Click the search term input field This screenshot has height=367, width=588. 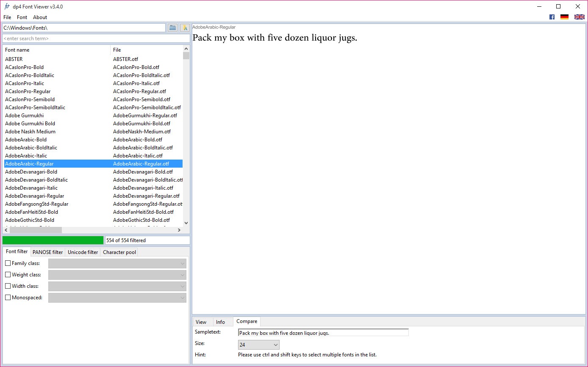pyautogui.click(x=96, y=39)
